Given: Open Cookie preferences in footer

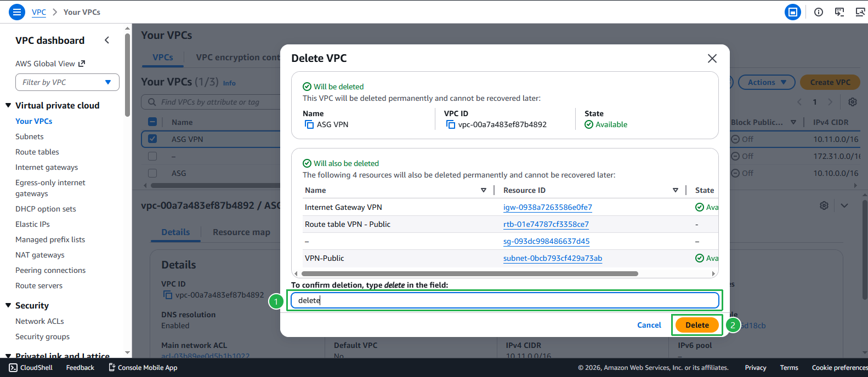Looking at the screenshot, I should [839, 368].
